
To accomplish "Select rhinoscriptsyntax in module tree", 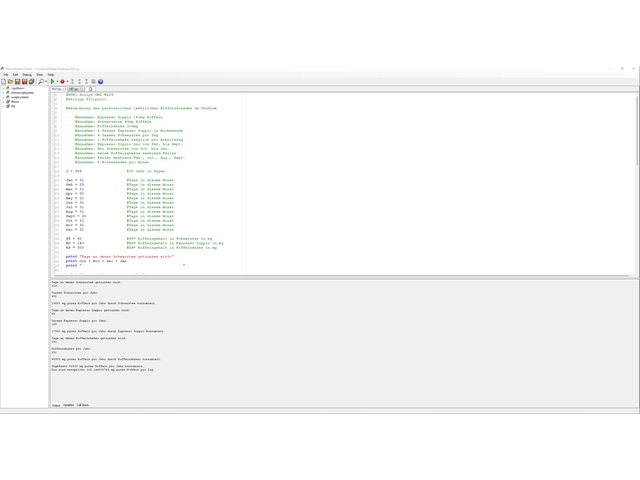I will point(22,93).
